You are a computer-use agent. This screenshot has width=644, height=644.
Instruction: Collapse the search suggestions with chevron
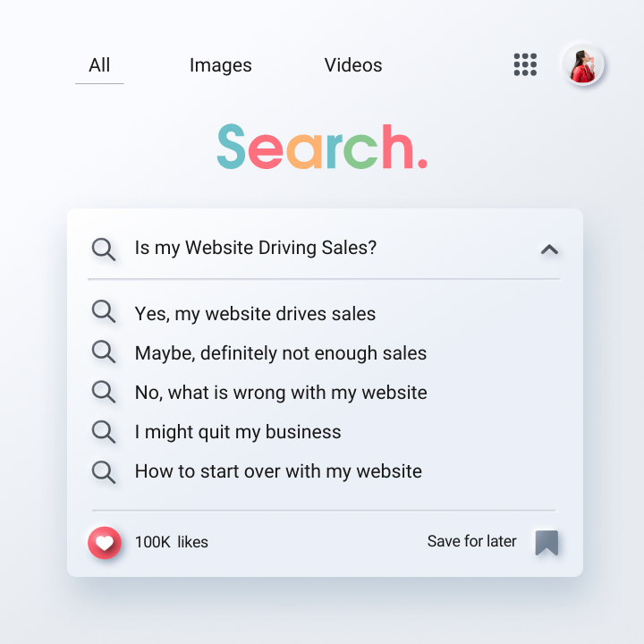(x=549, y=250)
